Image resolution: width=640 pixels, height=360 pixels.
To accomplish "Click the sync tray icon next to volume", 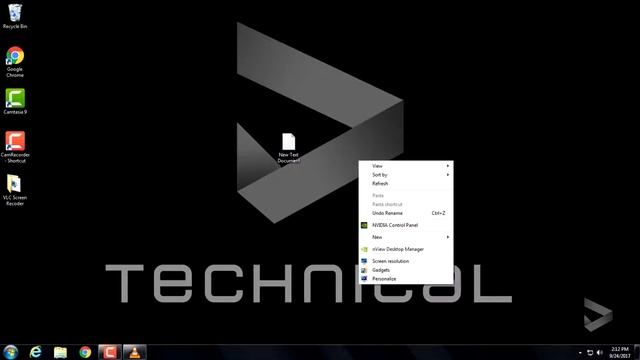I will (x=590, y=353).
